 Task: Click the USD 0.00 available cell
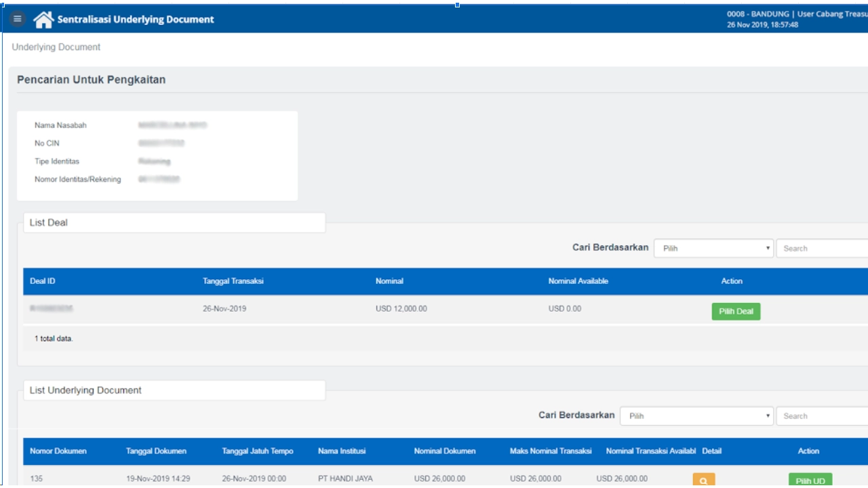pyautogui.click(x=565, y=309)
